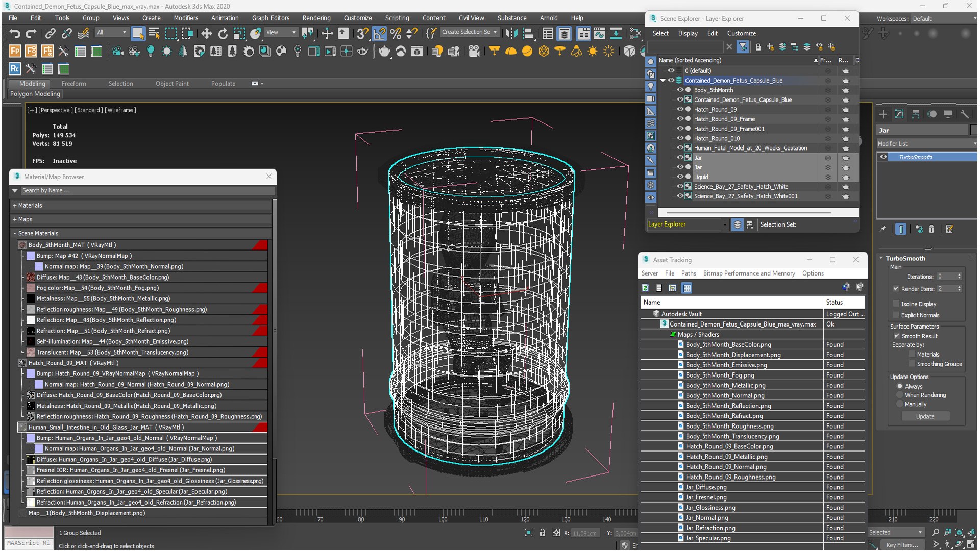Increase the Iterations spinner value

959,274
